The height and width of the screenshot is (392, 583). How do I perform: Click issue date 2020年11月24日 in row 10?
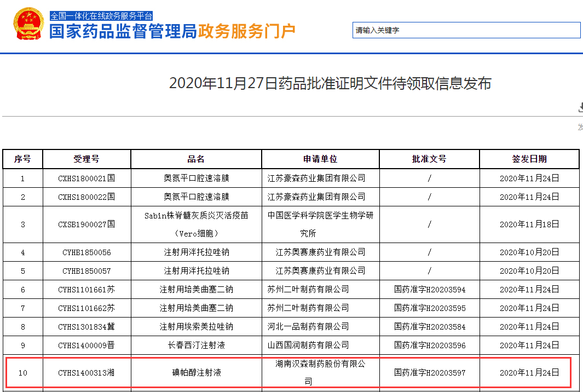click(529, 373)
